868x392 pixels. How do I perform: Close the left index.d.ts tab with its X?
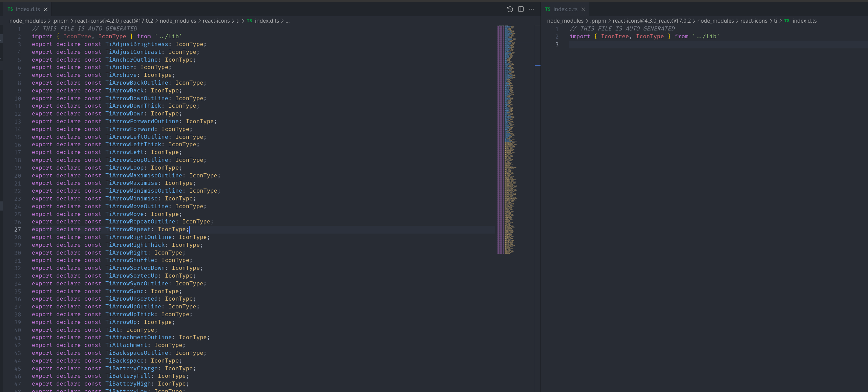coord(46,9)
